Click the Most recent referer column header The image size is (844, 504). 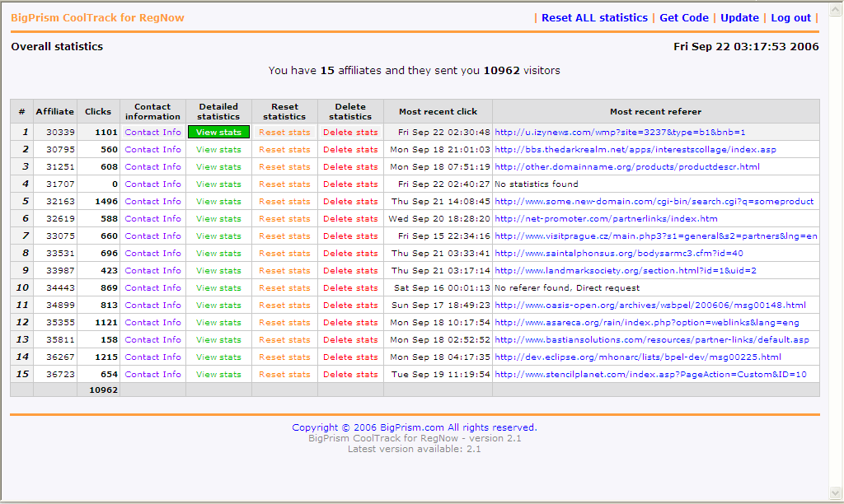coord(655,111)
